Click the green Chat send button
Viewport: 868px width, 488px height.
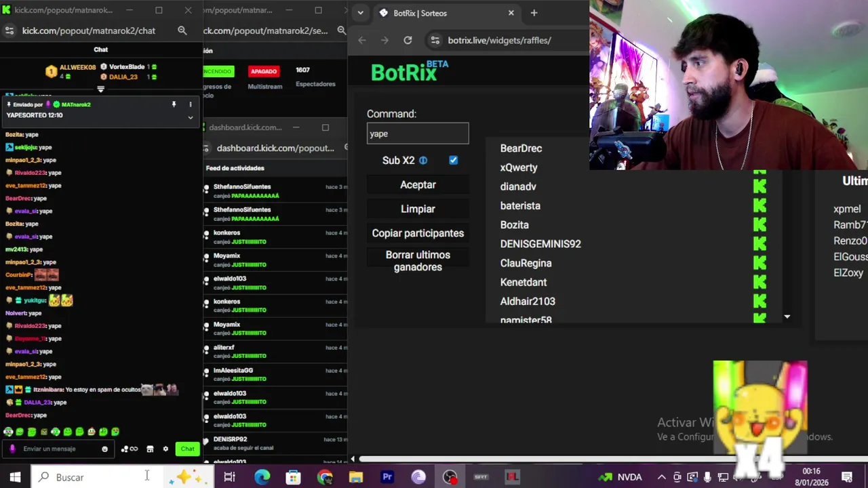click(x=187, y=449)
